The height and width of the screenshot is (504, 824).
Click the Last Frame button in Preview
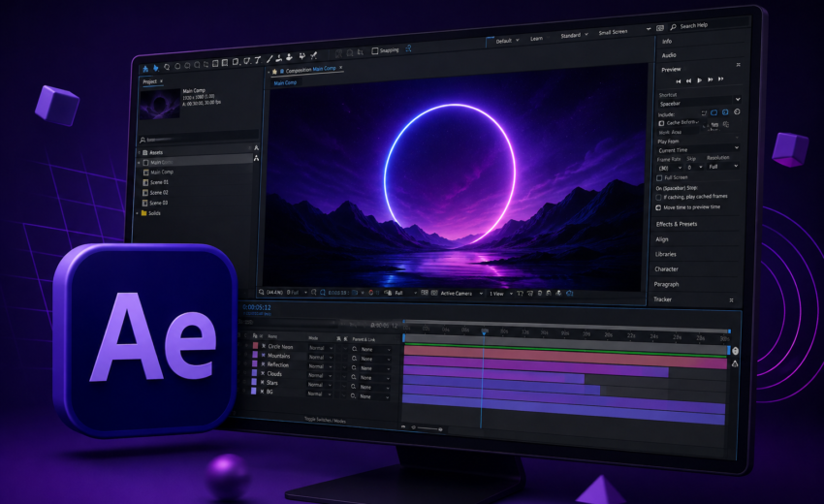pos(721,79)
